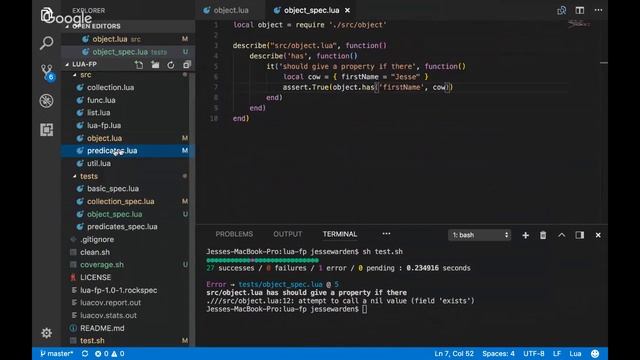This screenshot has width=640, height=360.
Task: Close the terminal panel
Action: 598,235
